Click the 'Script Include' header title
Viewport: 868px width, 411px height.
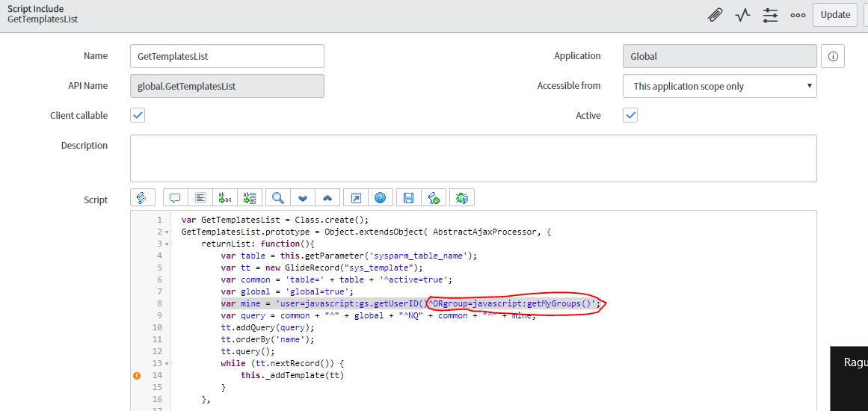point(35,9)
